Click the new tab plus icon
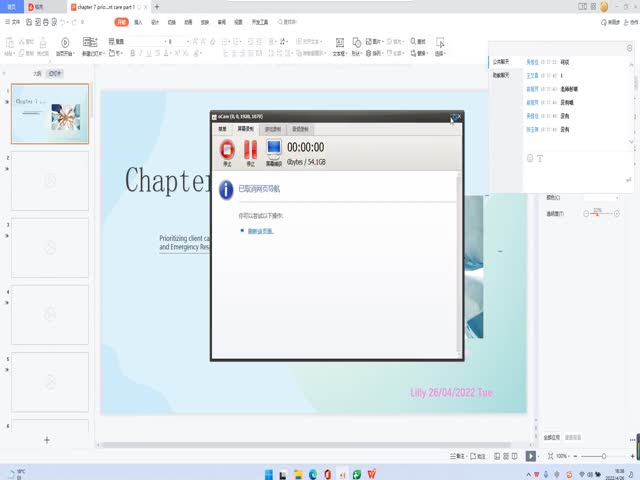Screen dimensions: 640x480 pyautogui.click(x=157, y=7)
